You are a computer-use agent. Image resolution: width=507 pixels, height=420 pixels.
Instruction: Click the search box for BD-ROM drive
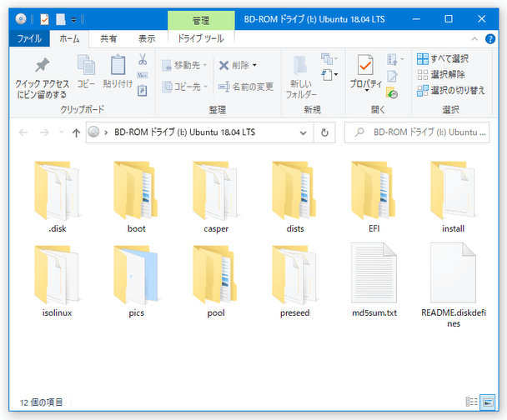(x=417, y=132)
